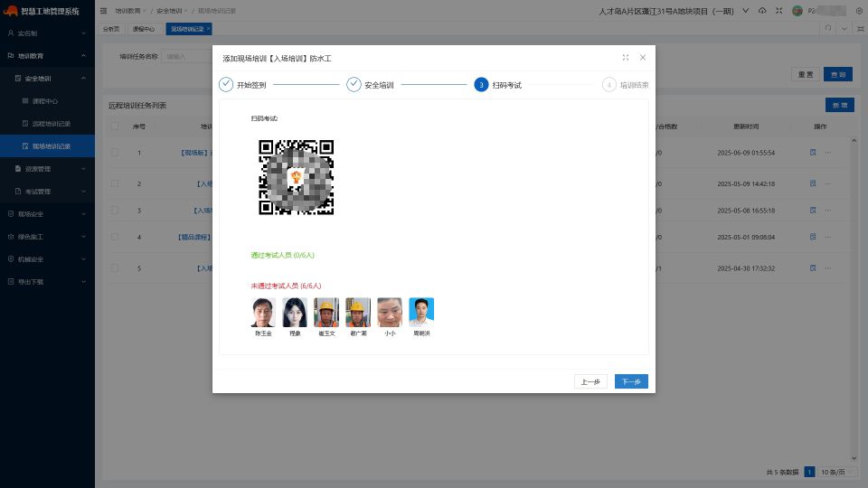Open the 10条/页 page size dropdown
The height and width of the screenshot is (488, 868).
click(x=837, y=472)
